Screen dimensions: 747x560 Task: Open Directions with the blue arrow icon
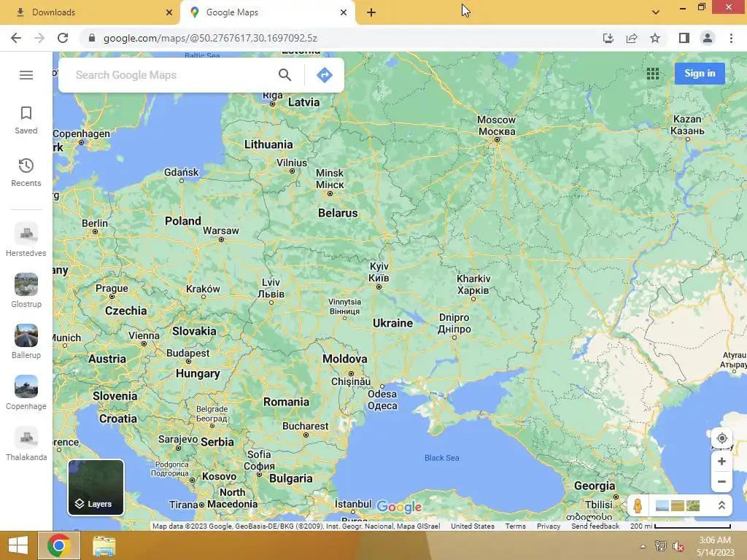click(x=325, y=75)
